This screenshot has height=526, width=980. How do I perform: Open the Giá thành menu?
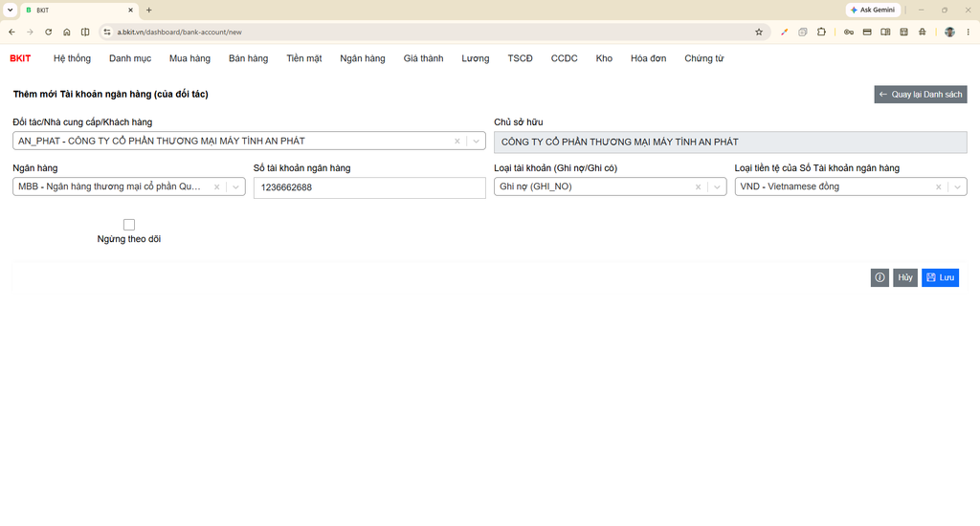(423, 58)
